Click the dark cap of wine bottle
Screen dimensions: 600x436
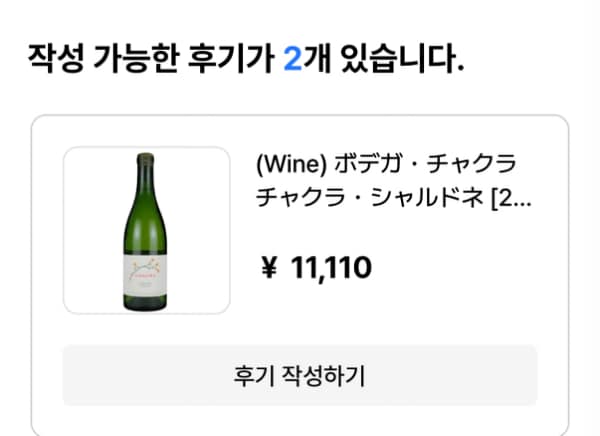tap(146, 160)
